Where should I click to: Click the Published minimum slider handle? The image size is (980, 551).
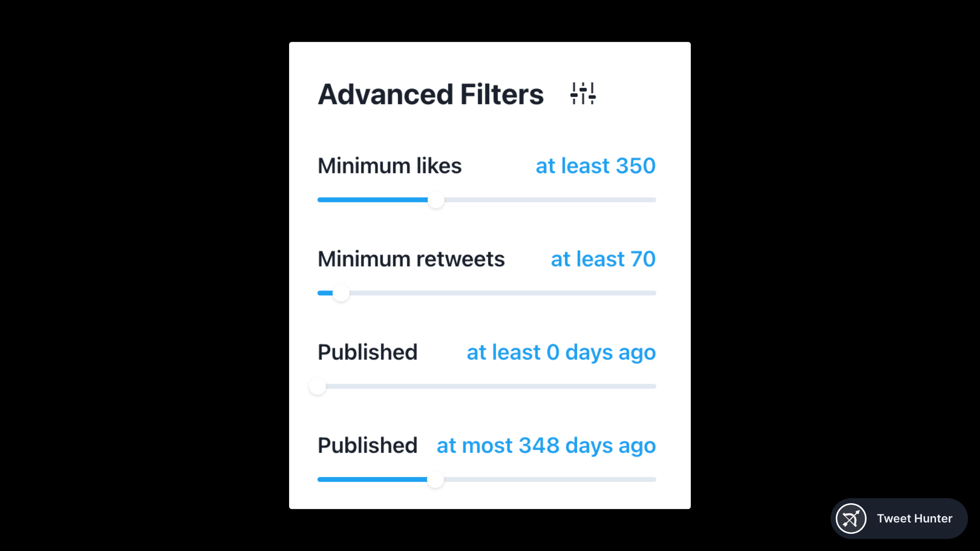318,386
